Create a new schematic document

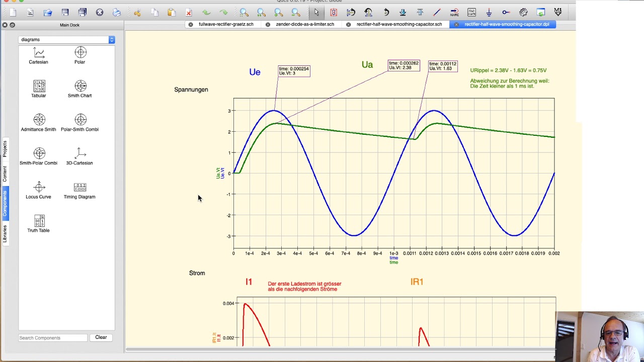click(x=13, y=13)
